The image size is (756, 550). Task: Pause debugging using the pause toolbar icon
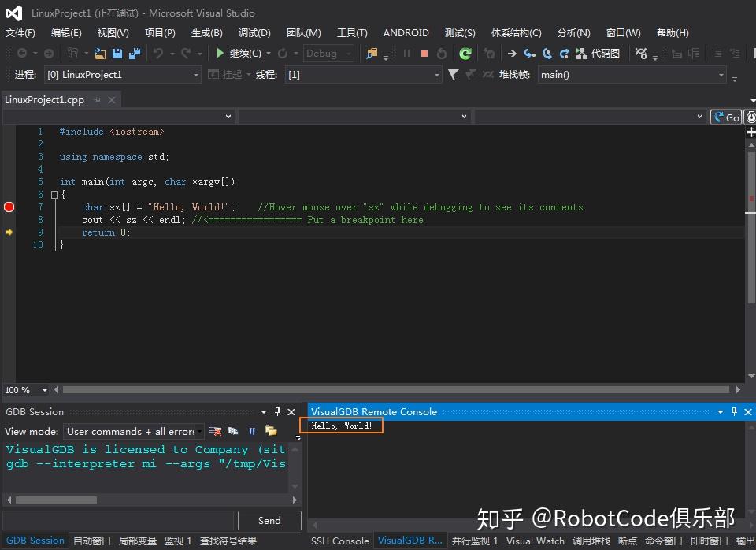406,53
